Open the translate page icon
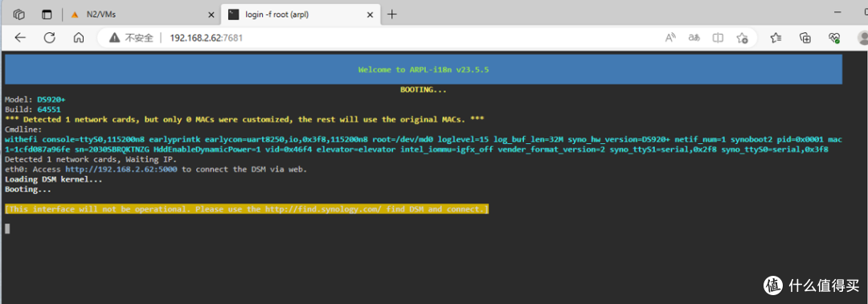 point(694,38)
